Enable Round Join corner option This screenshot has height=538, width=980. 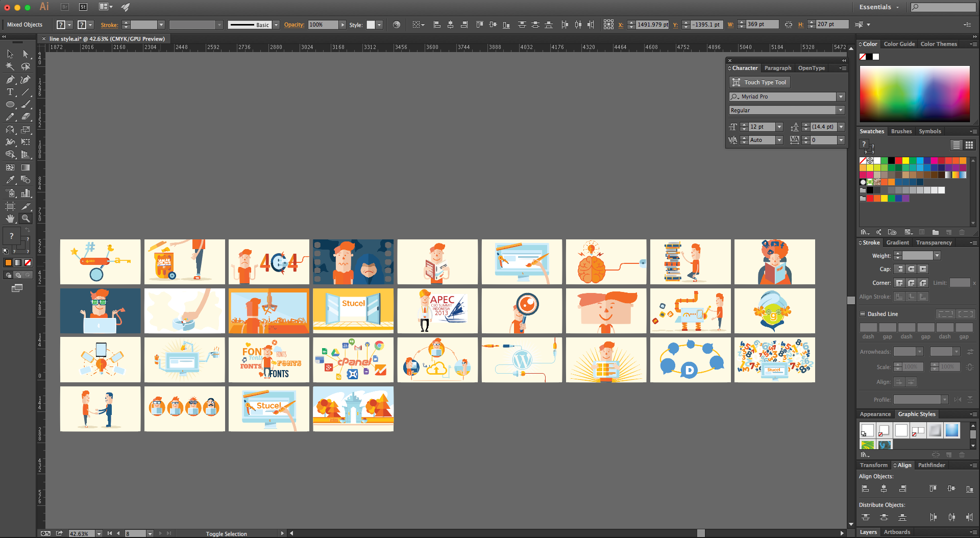point(911,283)
